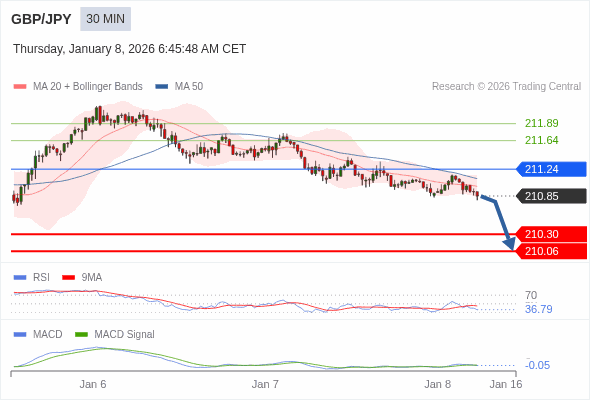
Task: Click the MA 20 + Bollinger Bands legend swatch
Action: [20, 87]
